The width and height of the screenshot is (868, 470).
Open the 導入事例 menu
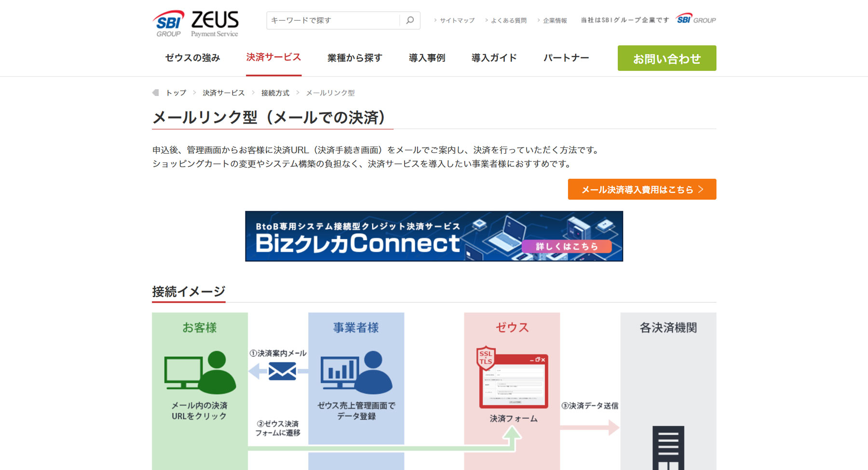(x=427, y=58)
